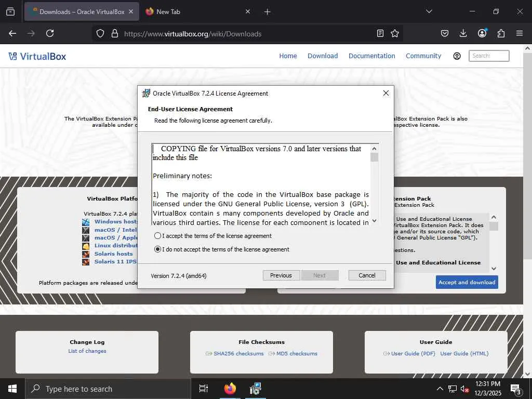Open Home in site navigation

[288, 56]
